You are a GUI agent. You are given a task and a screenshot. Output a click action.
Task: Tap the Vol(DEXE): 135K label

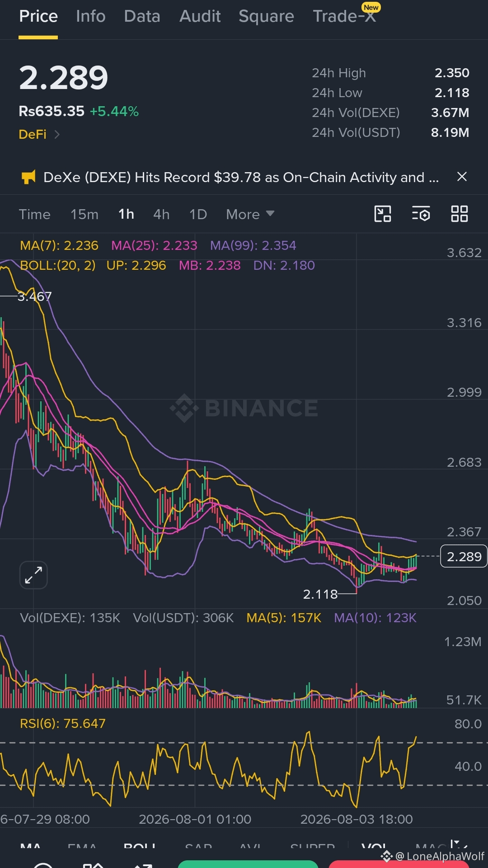coord(70,618)
